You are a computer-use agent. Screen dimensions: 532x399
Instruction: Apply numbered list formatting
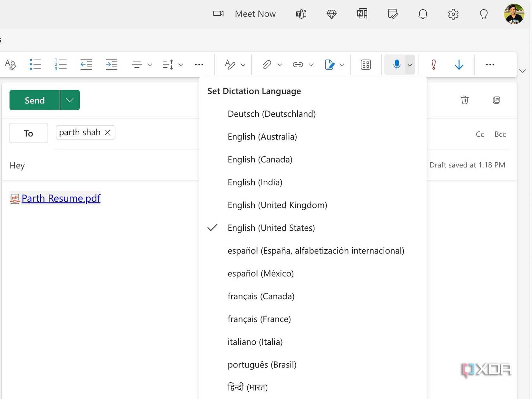61,64
